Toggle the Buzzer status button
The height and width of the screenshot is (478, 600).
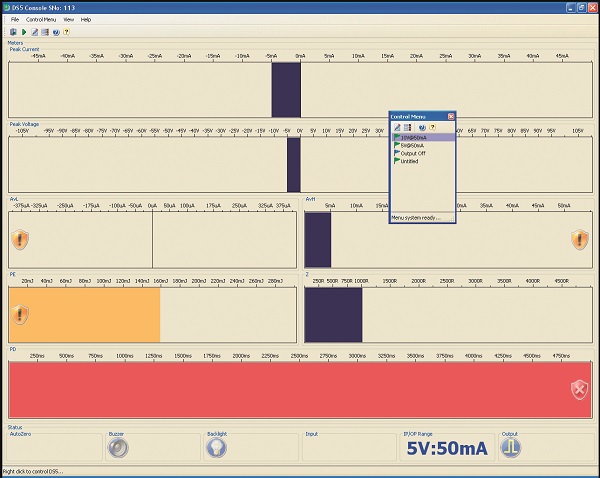point(118,448)
